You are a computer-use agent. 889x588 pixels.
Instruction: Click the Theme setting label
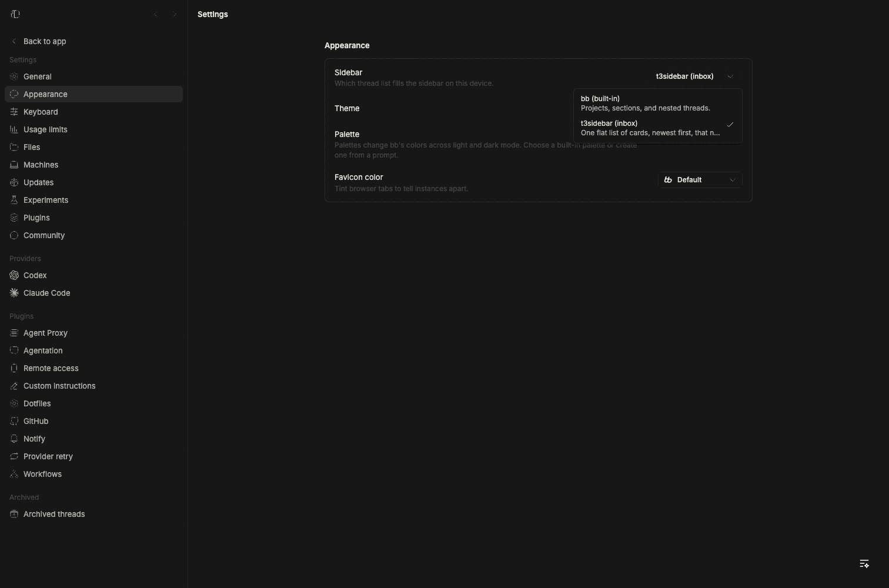pyautogui.click(x=347, y=108)
